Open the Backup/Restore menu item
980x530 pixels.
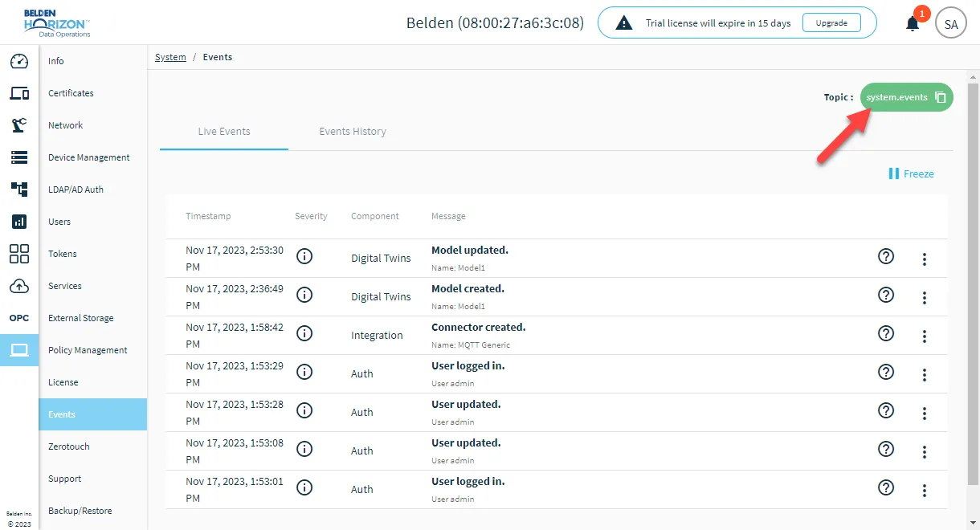[x=93, y=511]
